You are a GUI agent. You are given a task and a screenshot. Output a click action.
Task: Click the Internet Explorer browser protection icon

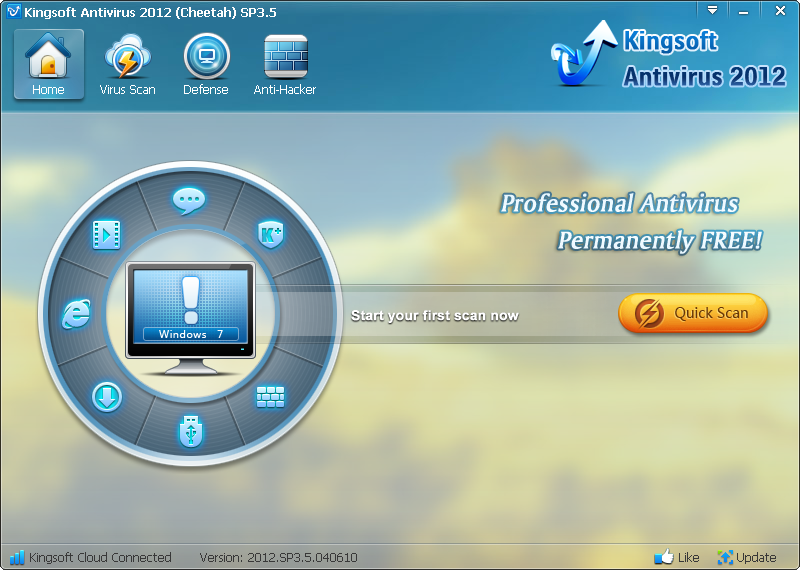76,313
